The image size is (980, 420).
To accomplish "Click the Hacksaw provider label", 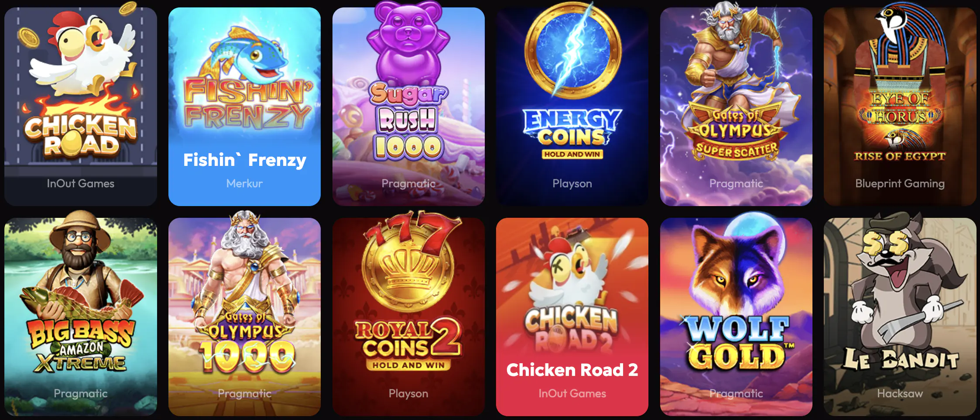I will point(900,393).
